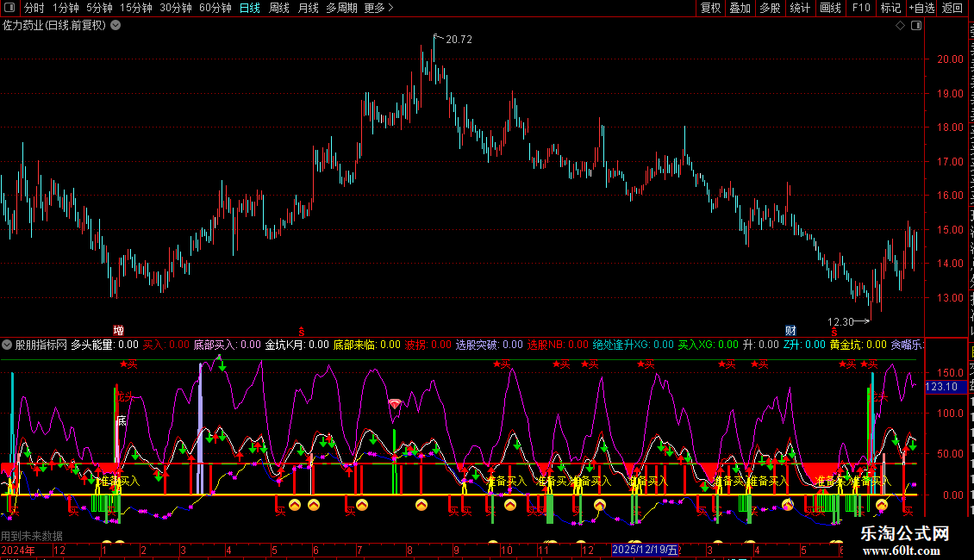Switch to 周线 weekly chart
The image size is (974, 560).
(x=279, y=8)
